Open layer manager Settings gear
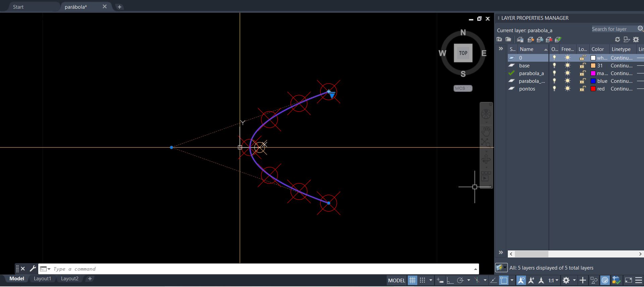 pyautogui.click(x=636, y=40)
